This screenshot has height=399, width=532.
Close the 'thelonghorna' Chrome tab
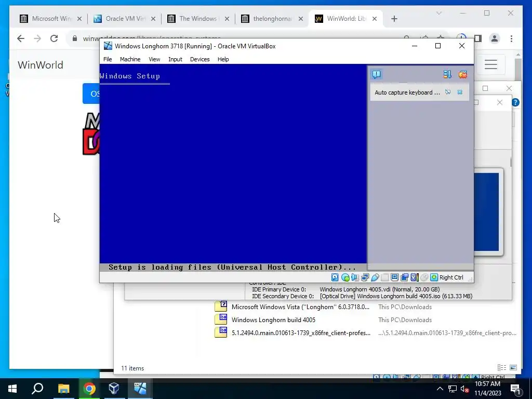301,19
